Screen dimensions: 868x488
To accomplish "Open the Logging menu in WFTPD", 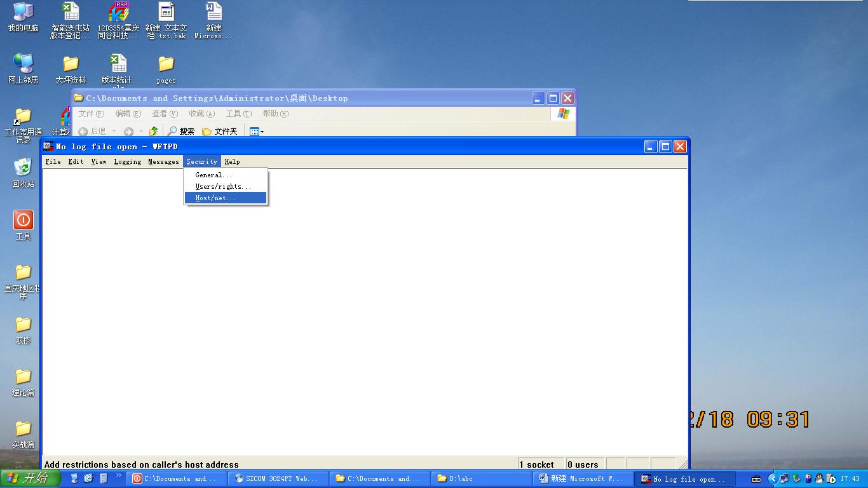I will [x=127, y=162].
